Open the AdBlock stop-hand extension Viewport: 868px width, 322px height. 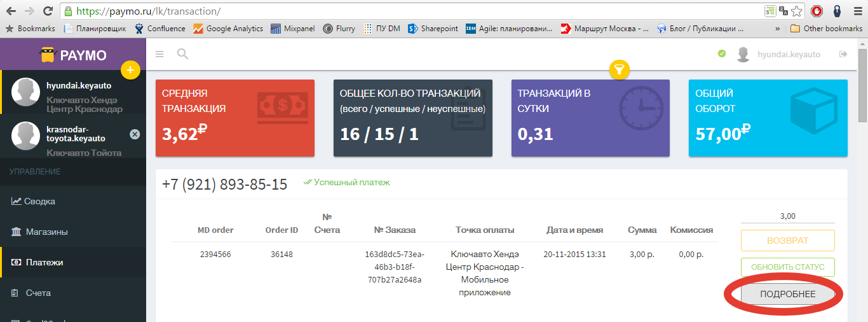(817, 11)
